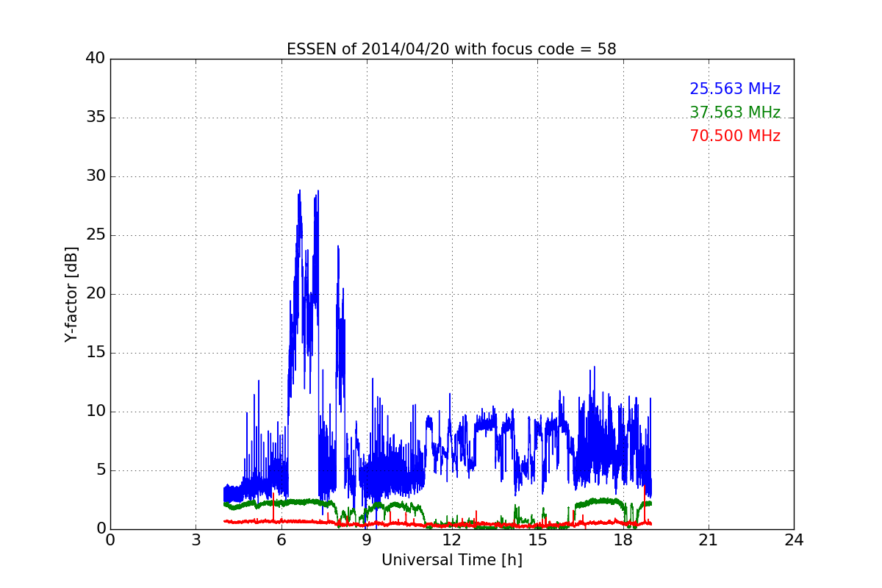Click the x-axis tick value 3
Image resolution: width=882 pixels, height=588 pixels.
196,540
